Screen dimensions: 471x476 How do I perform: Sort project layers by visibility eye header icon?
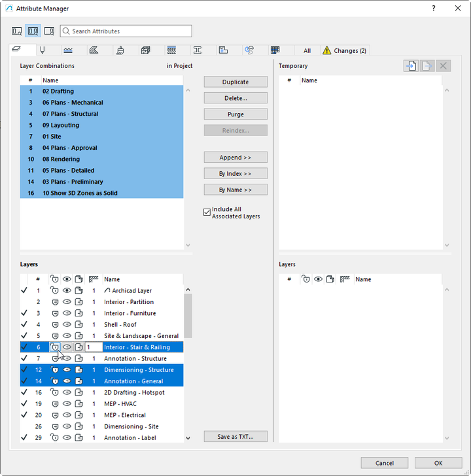(x=67, y=279)
